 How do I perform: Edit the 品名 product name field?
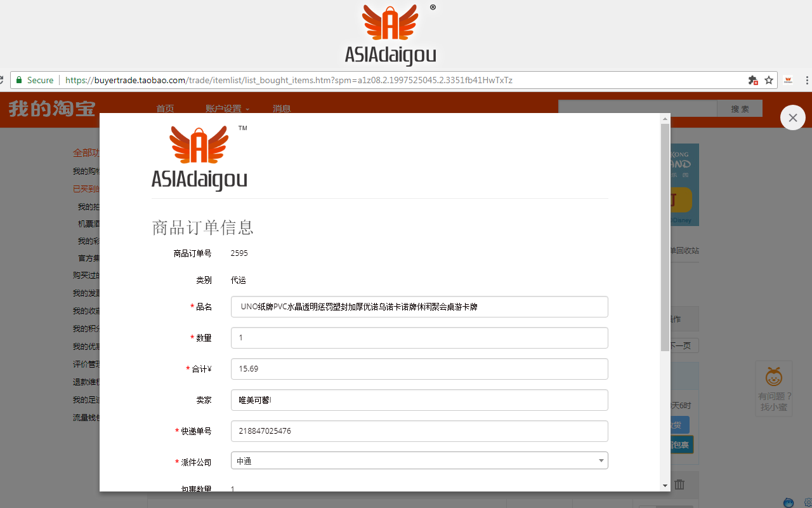[x=419, y=307]
